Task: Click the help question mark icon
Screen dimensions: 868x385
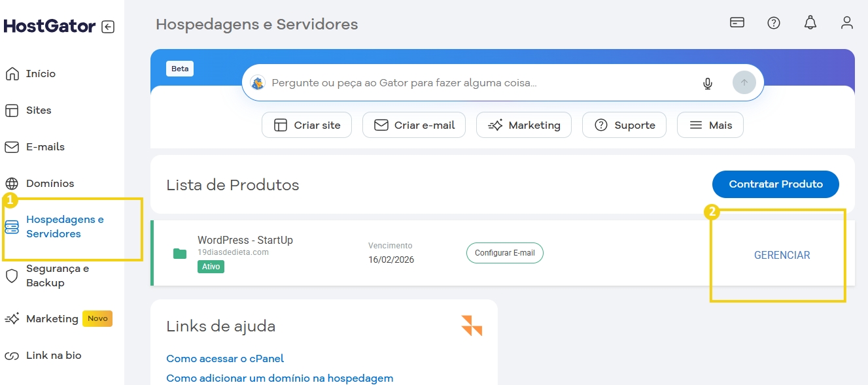Action: point(773,22)
